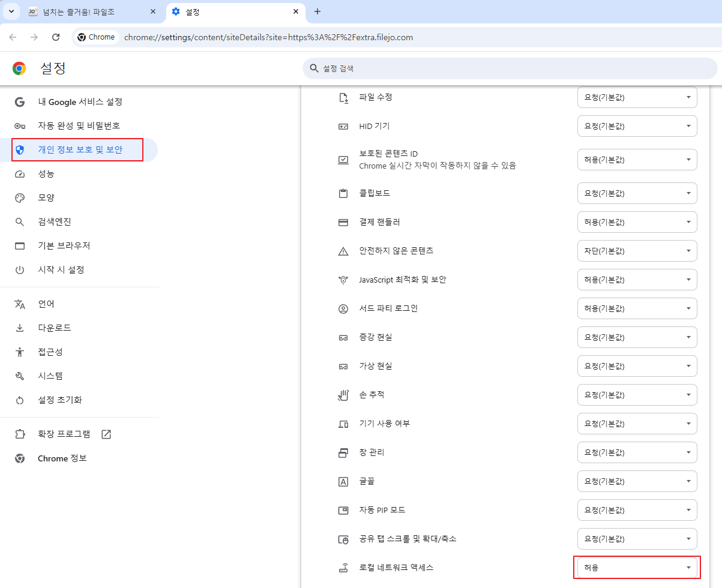This screenshot has height=588, width=722.
Task: Click the new tab plus icon
Action: 317,11
